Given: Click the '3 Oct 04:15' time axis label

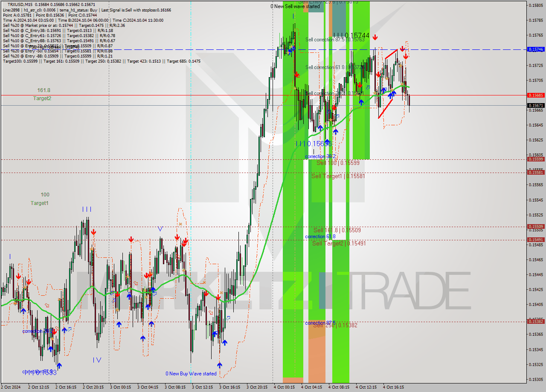Looking at the screenshot, I should [x=148, y=387].
